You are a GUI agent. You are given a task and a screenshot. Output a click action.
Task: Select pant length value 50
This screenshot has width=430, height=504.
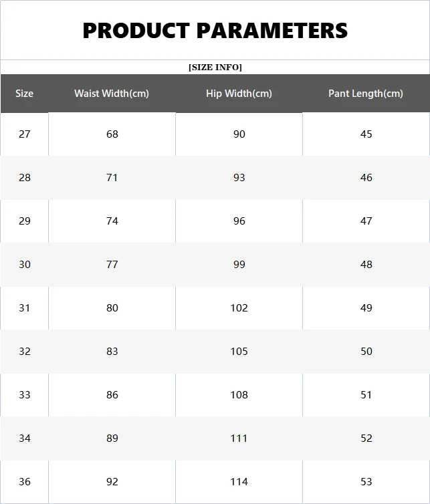366,352
